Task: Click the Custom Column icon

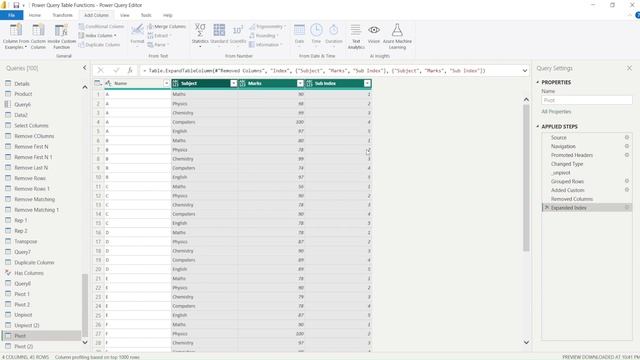Action: coord(38,30)
